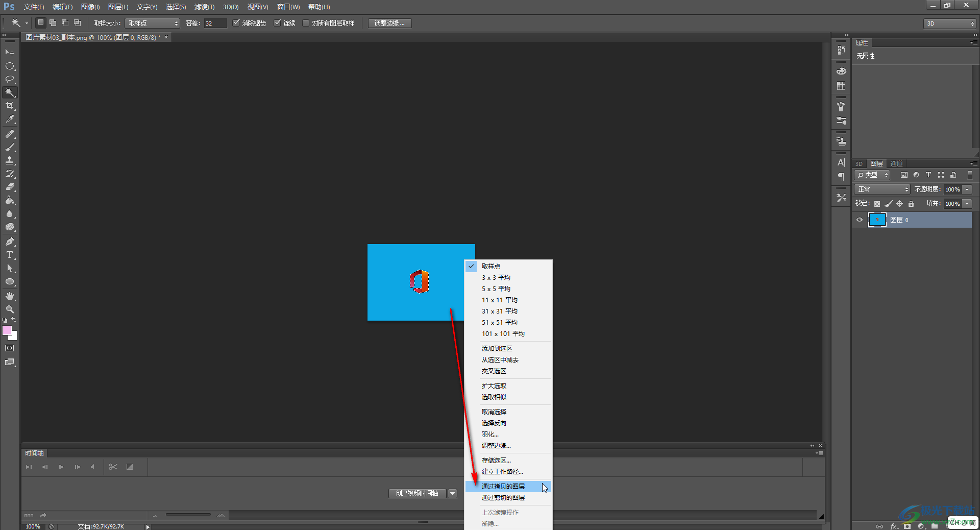This screenshot has height=530, width=980.
Task: Select the Crop tool
Action: pyautogui.click(x=10, y=106)
